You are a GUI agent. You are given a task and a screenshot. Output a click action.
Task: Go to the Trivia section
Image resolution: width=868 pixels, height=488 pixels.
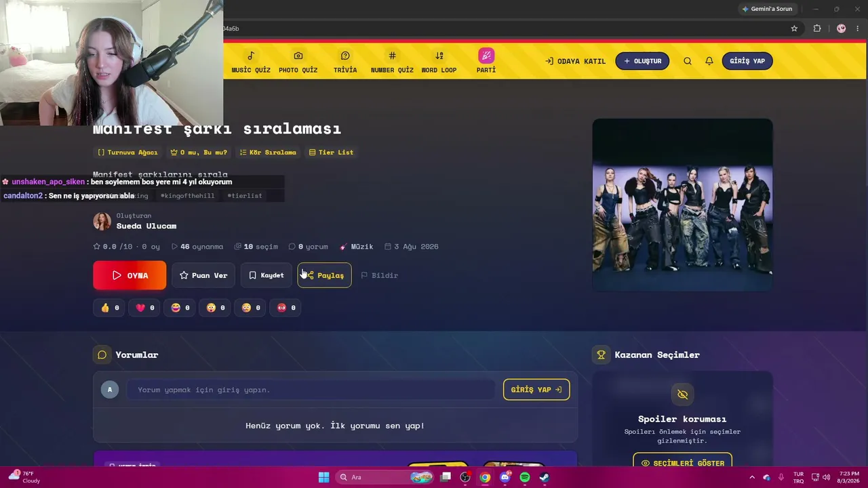point(345,61)
